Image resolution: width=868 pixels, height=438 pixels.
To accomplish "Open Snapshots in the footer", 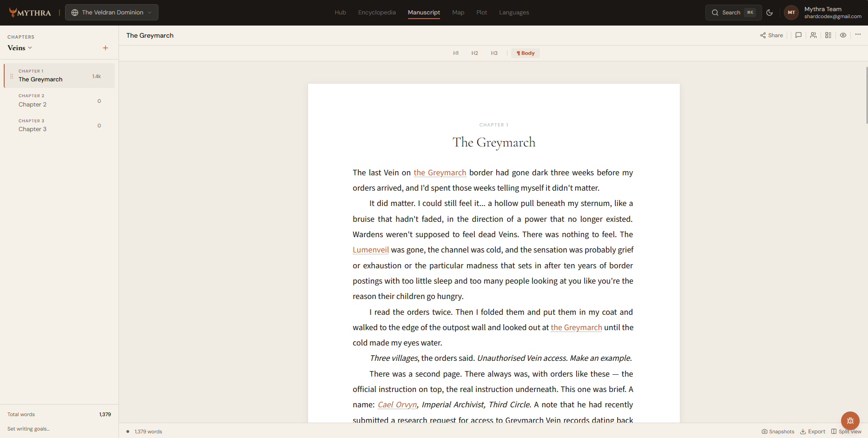I will click(x=778, y=431).
